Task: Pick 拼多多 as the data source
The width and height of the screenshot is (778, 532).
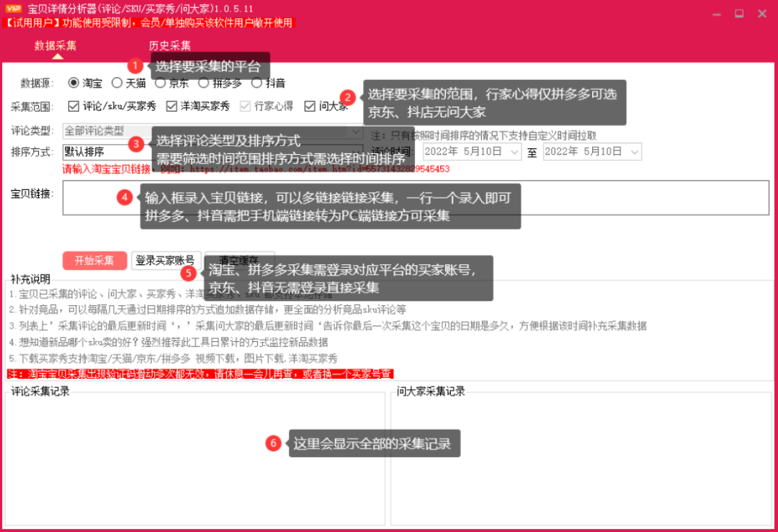Action: click(x=204, y=84)
